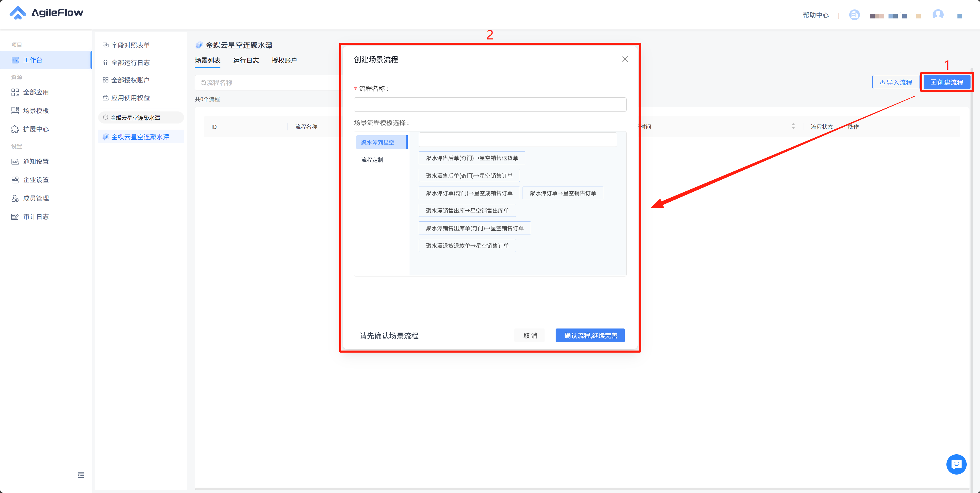Image resolution: width=980 pixels, height=493 pixels.
Task: Switch to the 运行日志 tab
Action: 246,60
